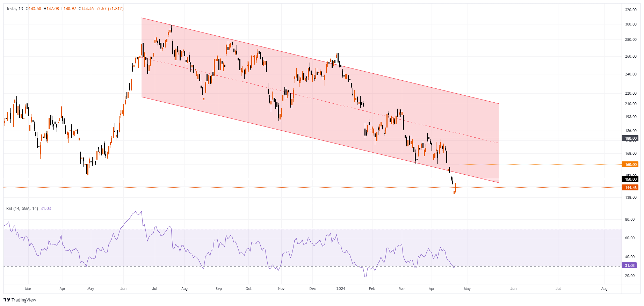Click the RSI (14, SMA, 14) indicator label

(x=22, y=209)
